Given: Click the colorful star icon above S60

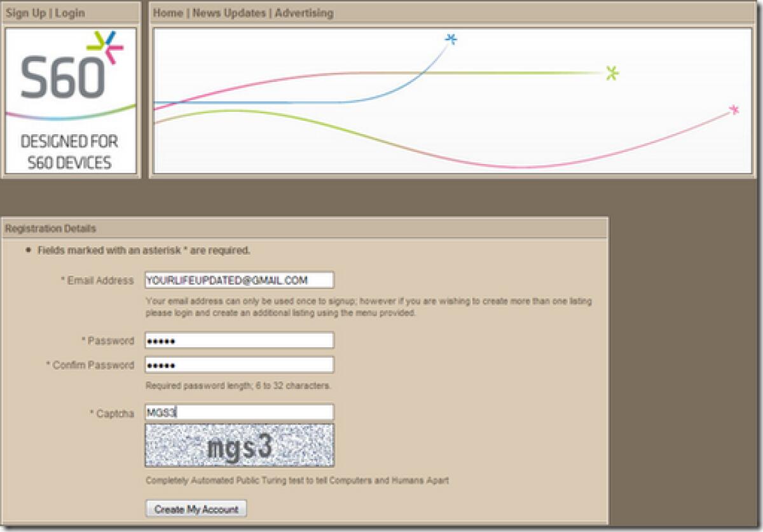Looking at the screenshot, I should [x=107, y=46].
